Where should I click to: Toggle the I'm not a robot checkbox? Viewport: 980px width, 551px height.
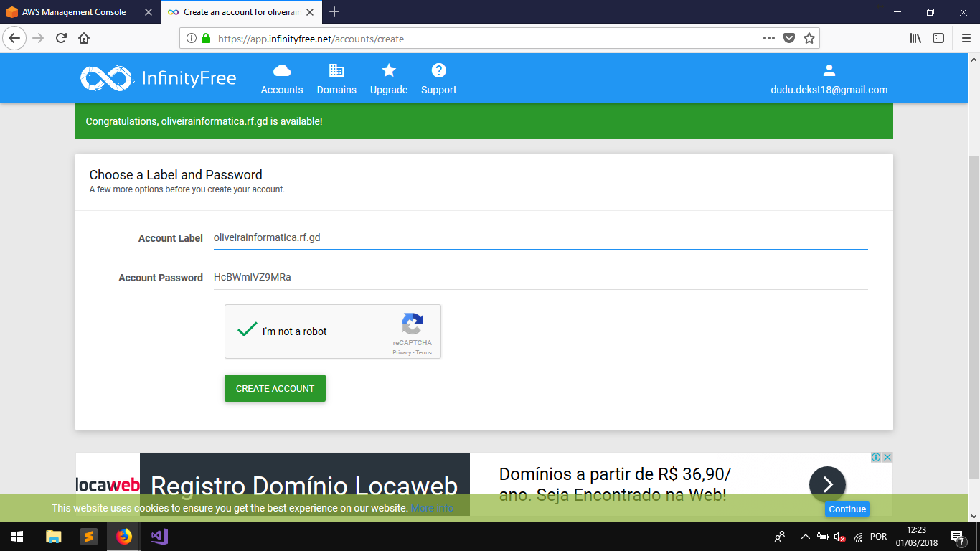point(248,331)
